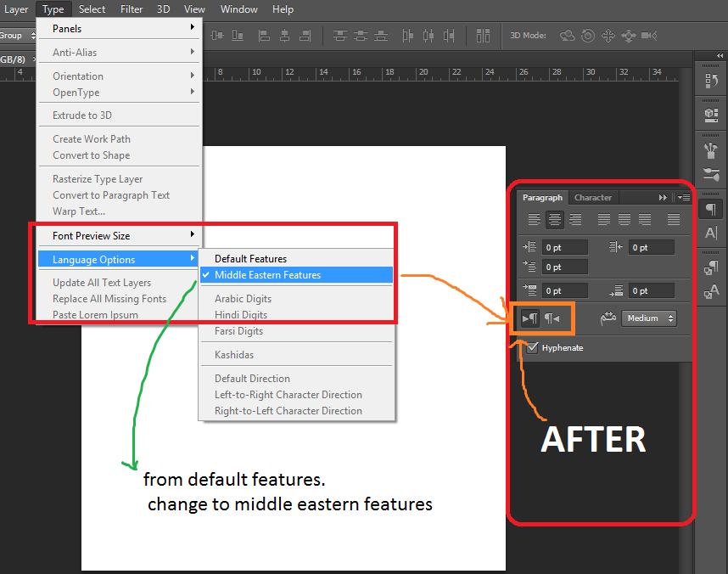Expand the Font Preview Size submenu
The image size is (728, 574).
[x=119, y=235]
